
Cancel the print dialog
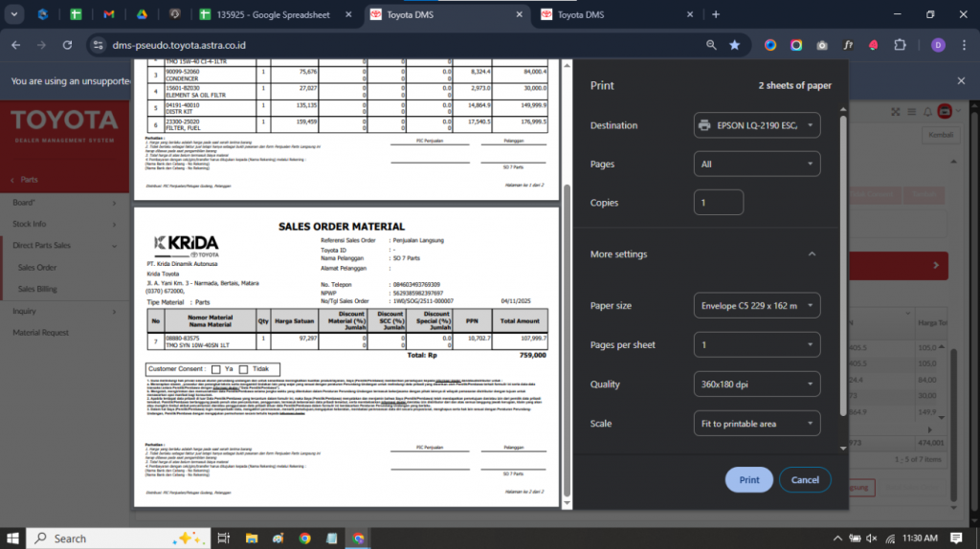coord(804,480)
